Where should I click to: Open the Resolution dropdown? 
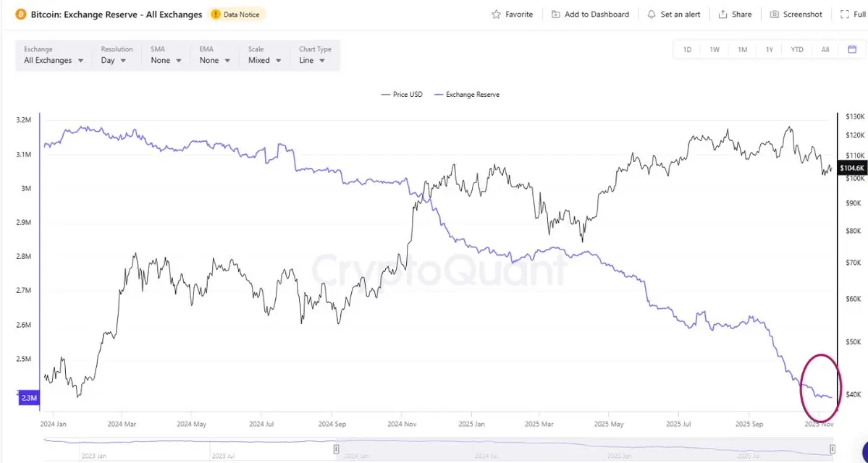click(x=114, y=61)
